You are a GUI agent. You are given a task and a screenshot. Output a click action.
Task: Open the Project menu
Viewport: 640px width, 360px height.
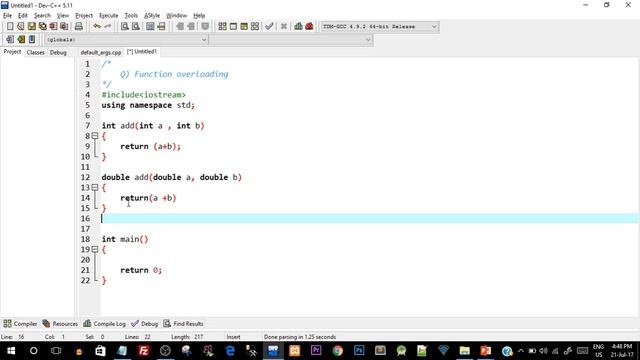(84, 16)
